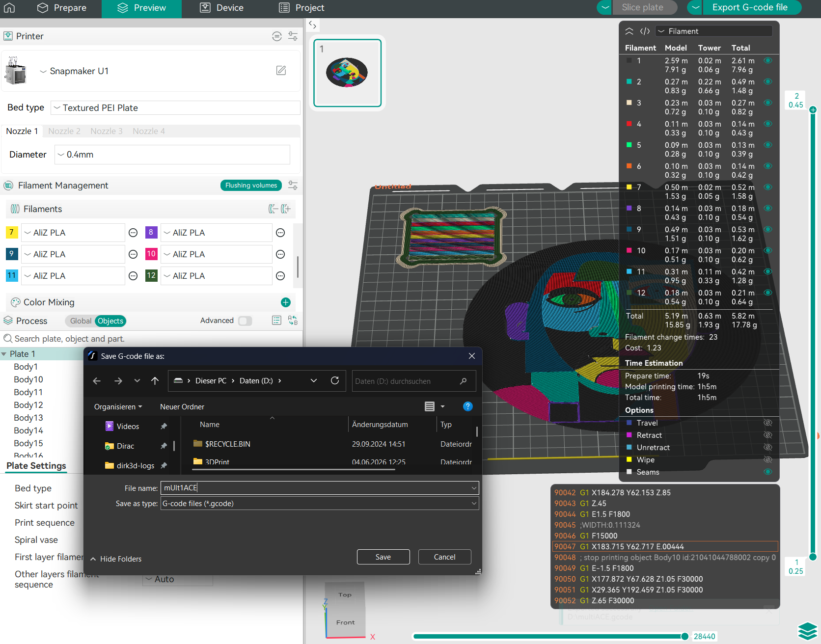Viewport: 821px width, 644px height.
Task: Hide Seams in preview
Action: [768, 472]
